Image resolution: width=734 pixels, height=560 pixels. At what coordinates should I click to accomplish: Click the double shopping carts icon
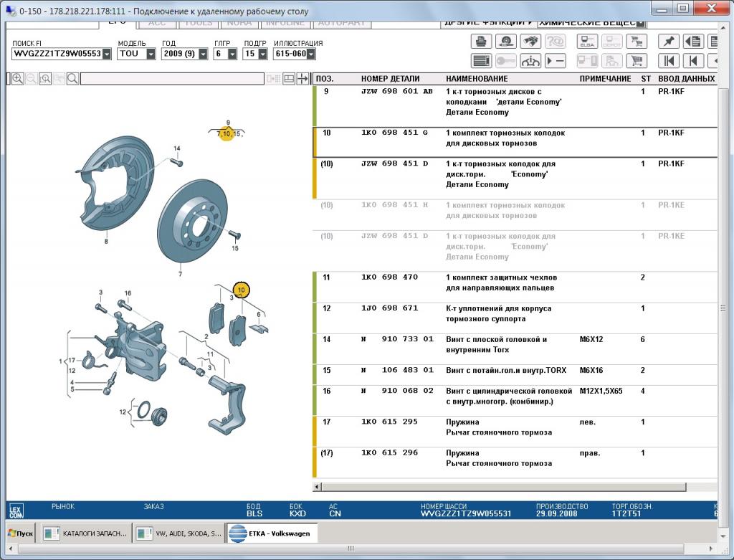637,41
